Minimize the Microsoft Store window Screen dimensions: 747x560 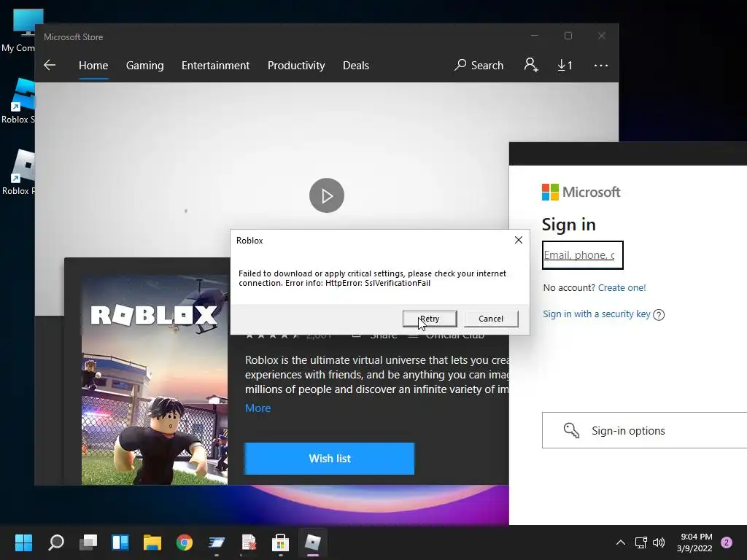535,36
